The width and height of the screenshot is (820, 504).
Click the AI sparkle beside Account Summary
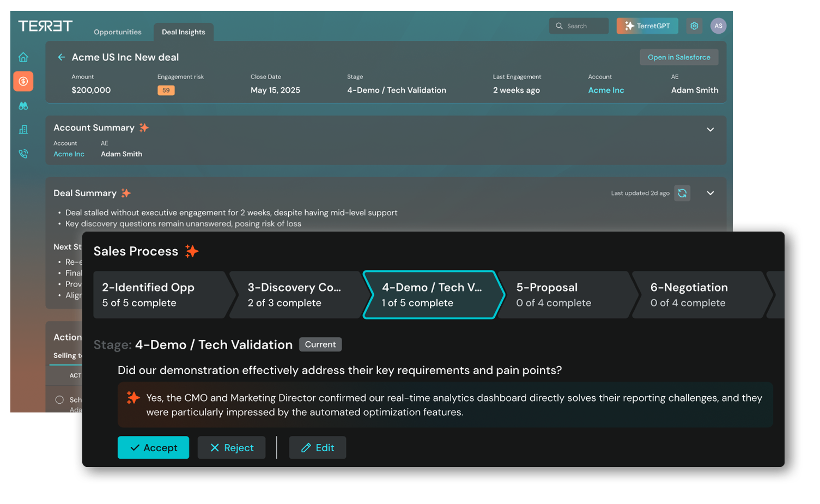point(144,127)
